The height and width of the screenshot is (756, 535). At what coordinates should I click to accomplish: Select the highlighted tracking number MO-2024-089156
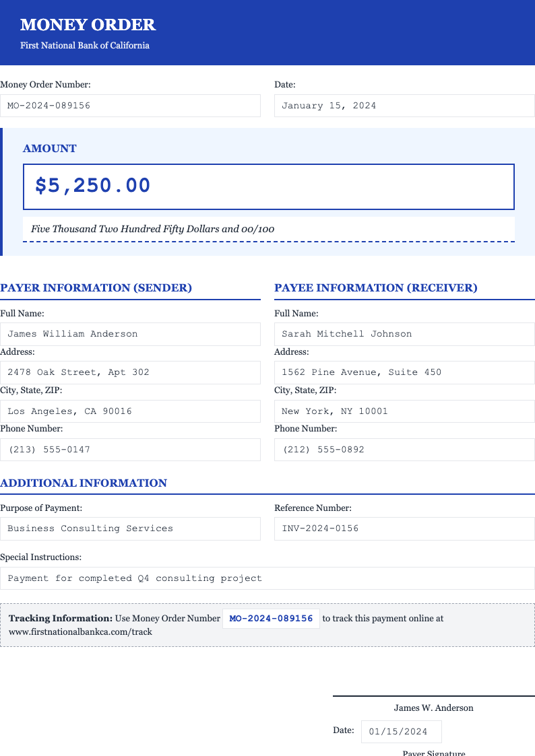coord(271,618)
